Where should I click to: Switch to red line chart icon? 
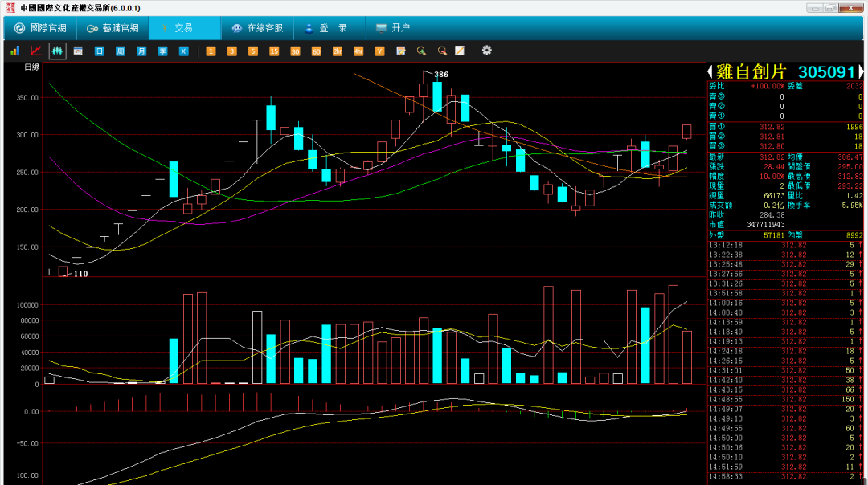coord(36,51)
